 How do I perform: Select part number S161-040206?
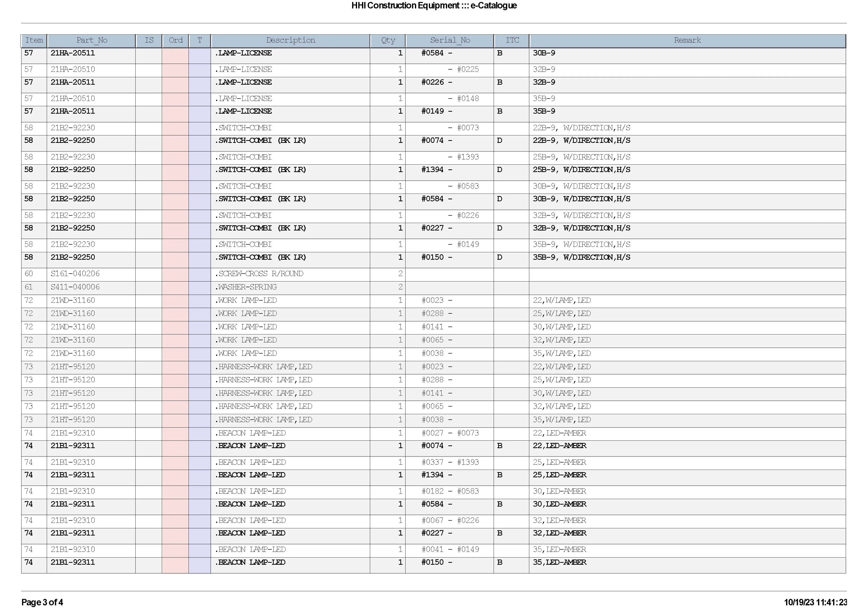click(75, 274)
